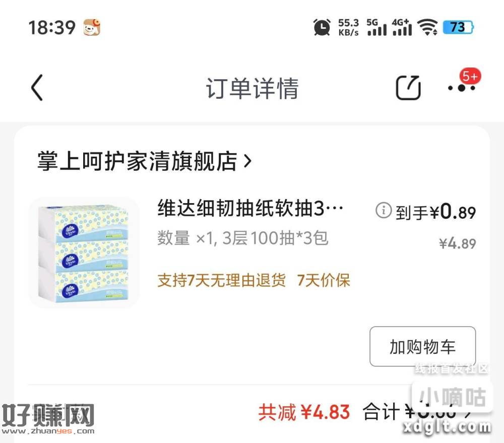Tap the 5G signal strength icon
The height and width of the screenshot is (443, 504).
(x=376, y=27)
